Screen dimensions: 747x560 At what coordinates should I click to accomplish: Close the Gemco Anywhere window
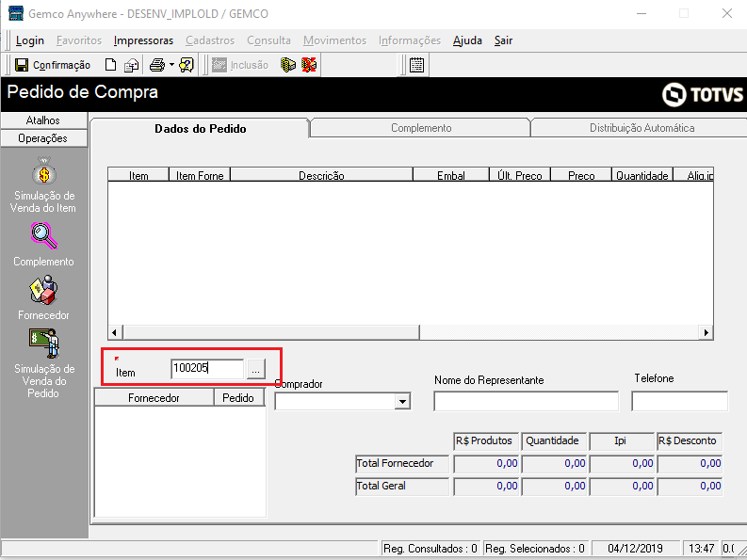click(x=727, y=13)
